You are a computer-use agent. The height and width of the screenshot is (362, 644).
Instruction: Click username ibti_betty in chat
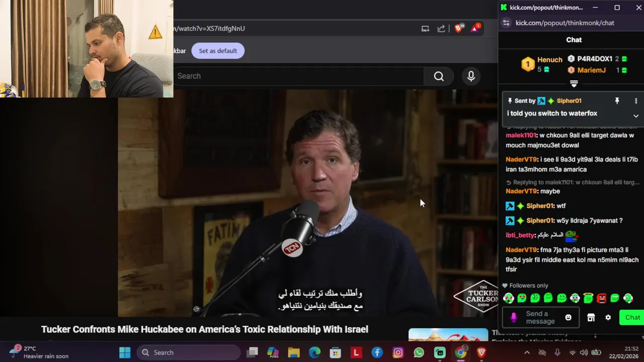[x=520, y=235]
